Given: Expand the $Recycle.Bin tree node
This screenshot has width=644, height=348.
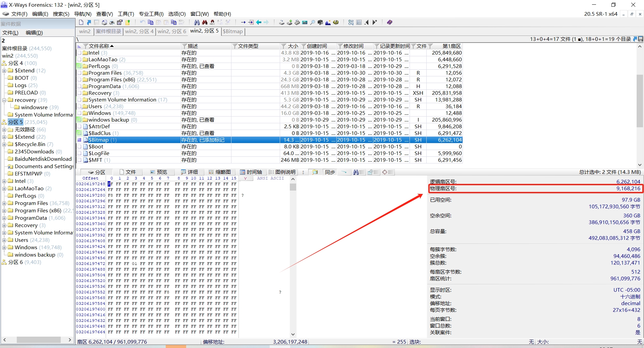Looking at the screenshot, I should click(4, 144).
